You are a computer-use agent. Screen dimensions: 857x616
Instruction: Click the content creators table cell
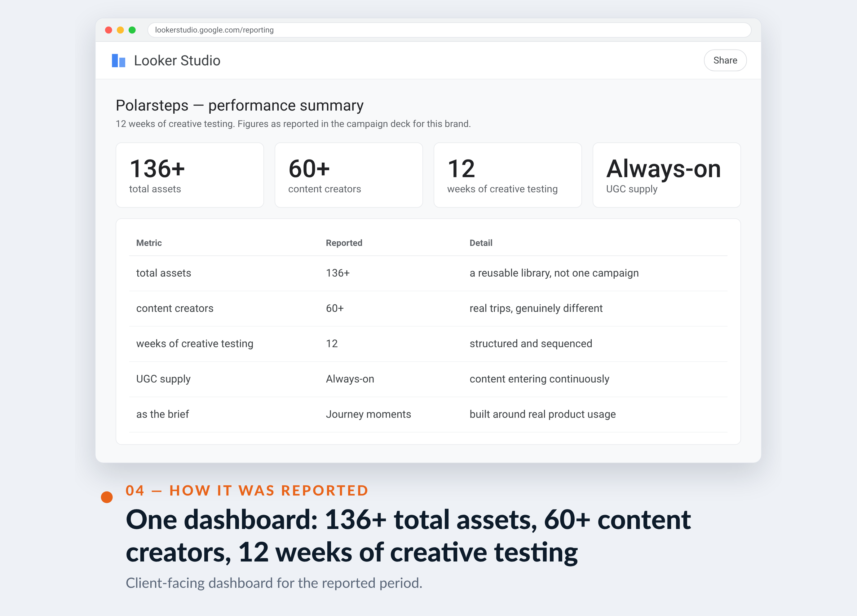pos(174,308)
